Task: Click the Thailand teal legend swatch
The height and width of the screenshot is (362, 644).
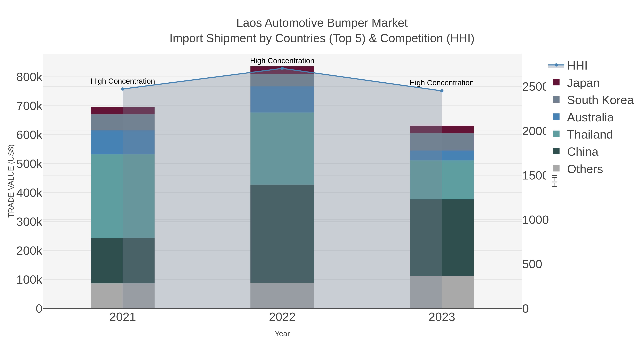Action: point(556,134)
